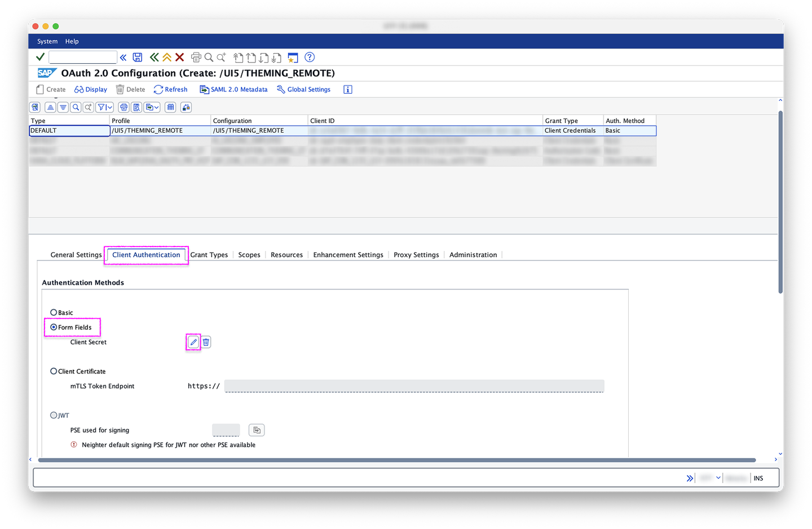The height and width of the screenshot is (529, 812).
Task: Click the Next Page icon
Action: 263,57
